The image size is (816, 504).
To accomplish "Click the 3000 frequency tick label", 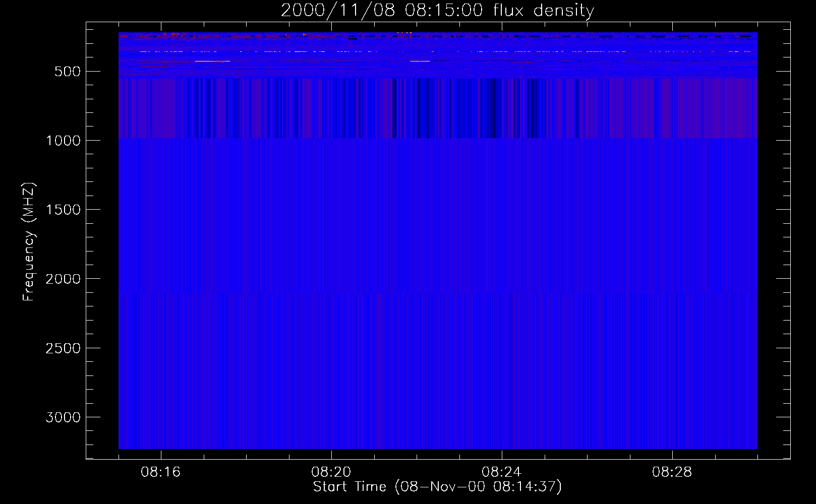I will [x=63, y=417].
